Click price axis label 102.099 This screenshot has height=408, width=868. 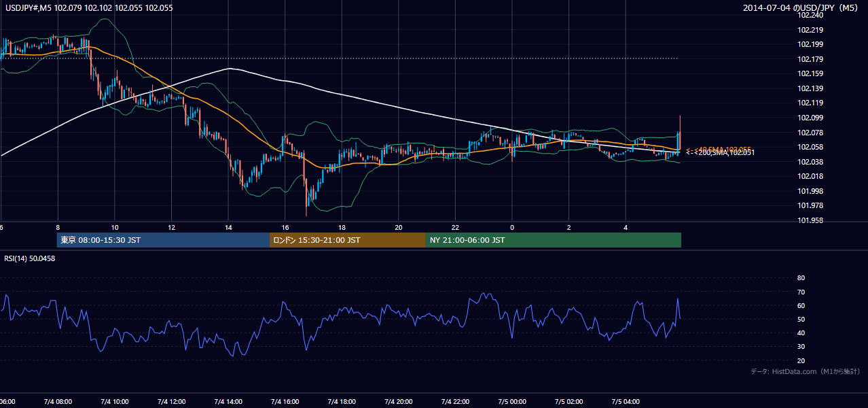(811, 118)
